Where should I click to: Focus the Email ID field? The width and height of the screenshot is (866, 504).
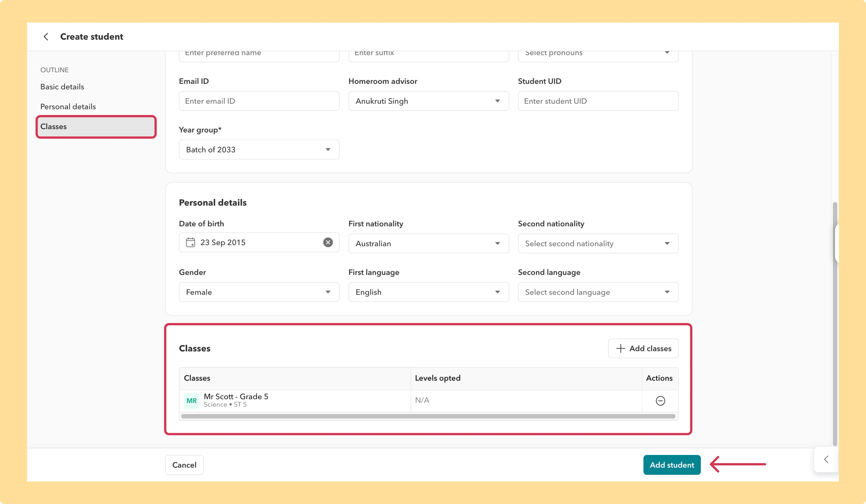259,101
